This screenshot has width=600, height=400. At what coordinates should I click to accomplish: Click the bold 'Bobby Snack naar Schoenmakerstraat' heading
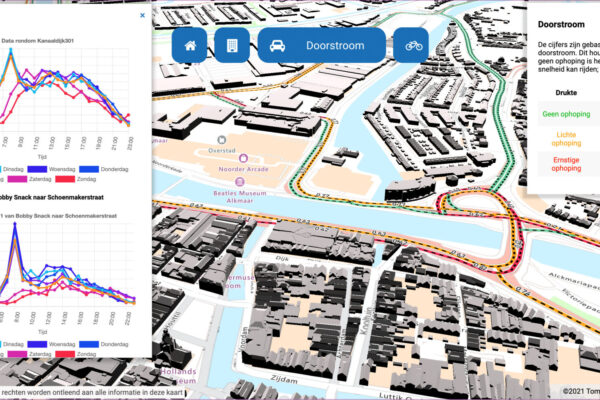pos(51,198)
